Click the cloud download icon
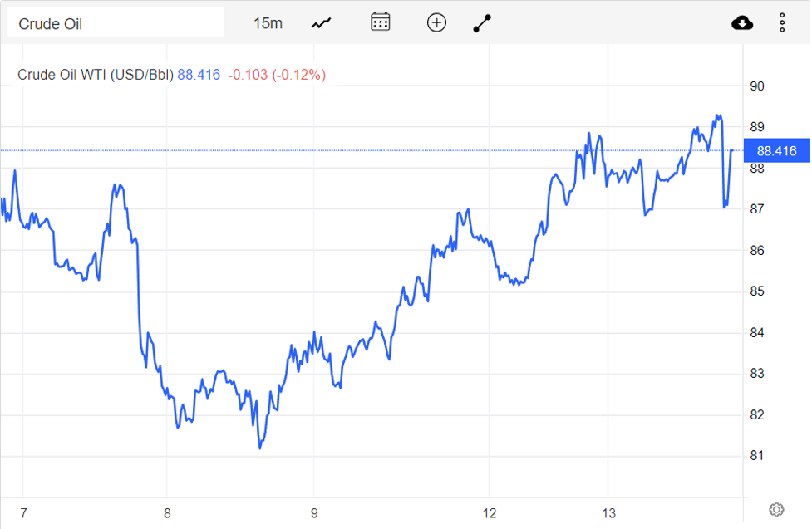 coord(742,22)
